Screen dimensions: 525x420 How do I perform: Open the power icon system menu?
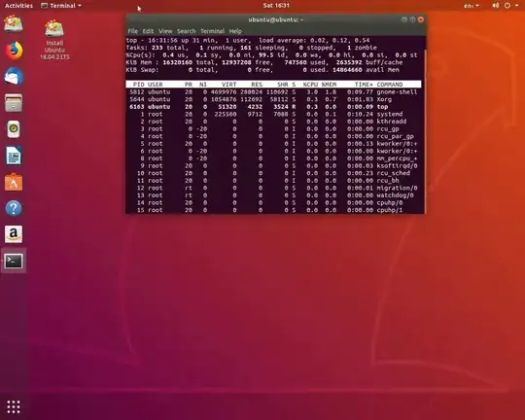(x=507, y=6)
